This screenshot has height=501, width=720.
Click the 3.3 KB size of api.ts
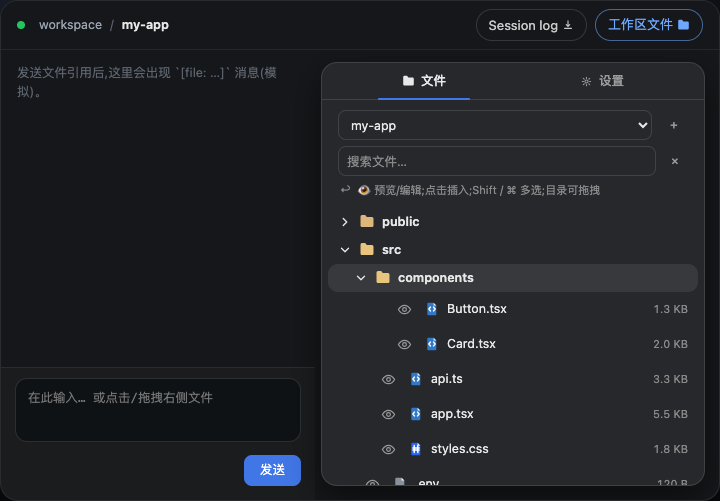(670, 379)
